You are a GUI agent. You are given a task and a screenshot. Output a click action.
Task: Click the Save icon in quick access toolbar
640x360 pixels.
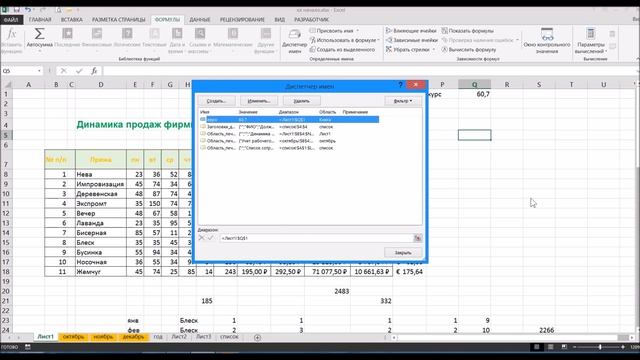[16, 9]
